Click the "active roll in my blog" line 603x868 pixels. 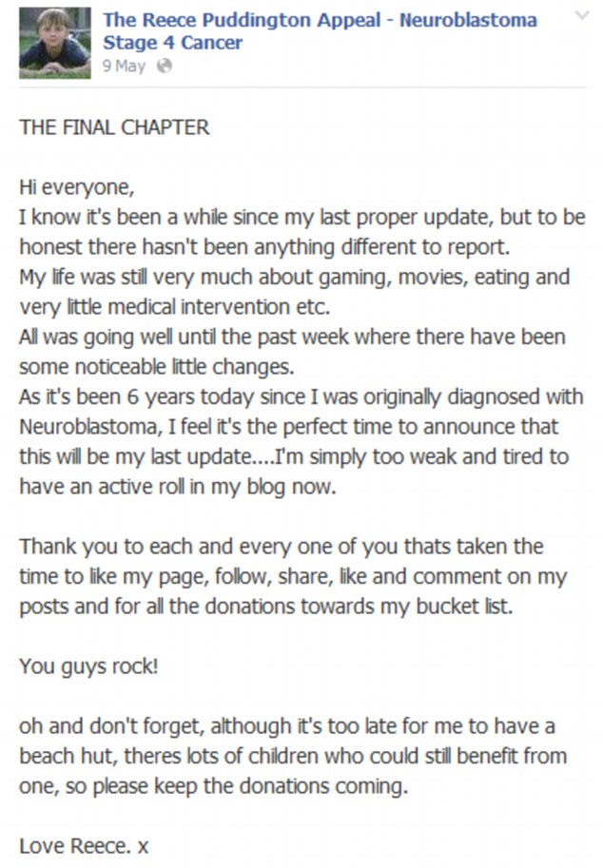178,487
